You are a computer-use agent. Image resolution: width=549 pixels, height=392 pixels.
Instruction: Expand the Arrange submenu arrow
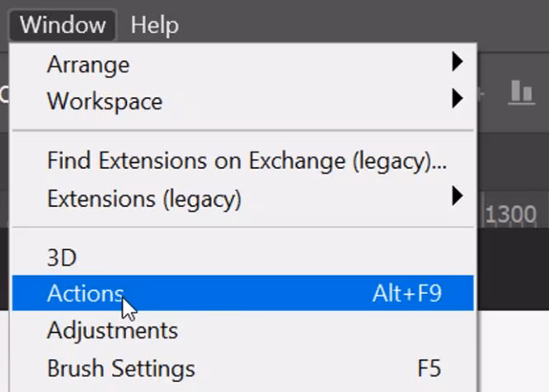(457, 62)
